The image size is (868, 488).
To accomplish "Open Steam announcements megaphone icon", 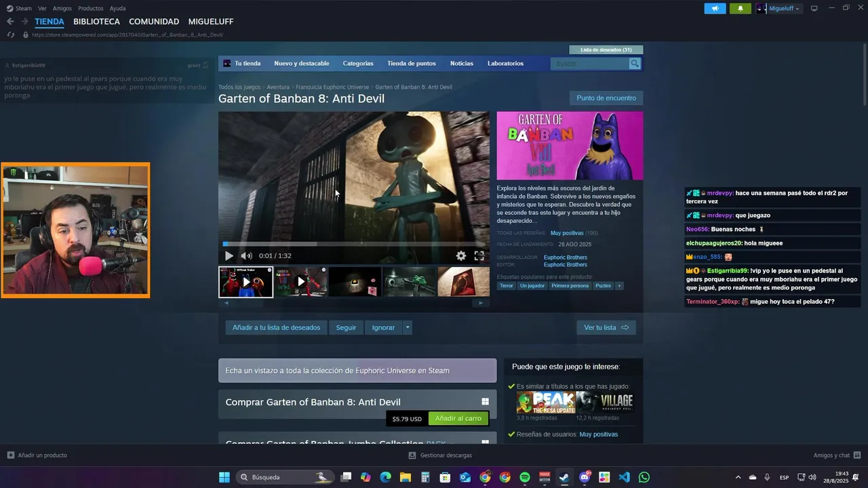I will pos(715,8).
